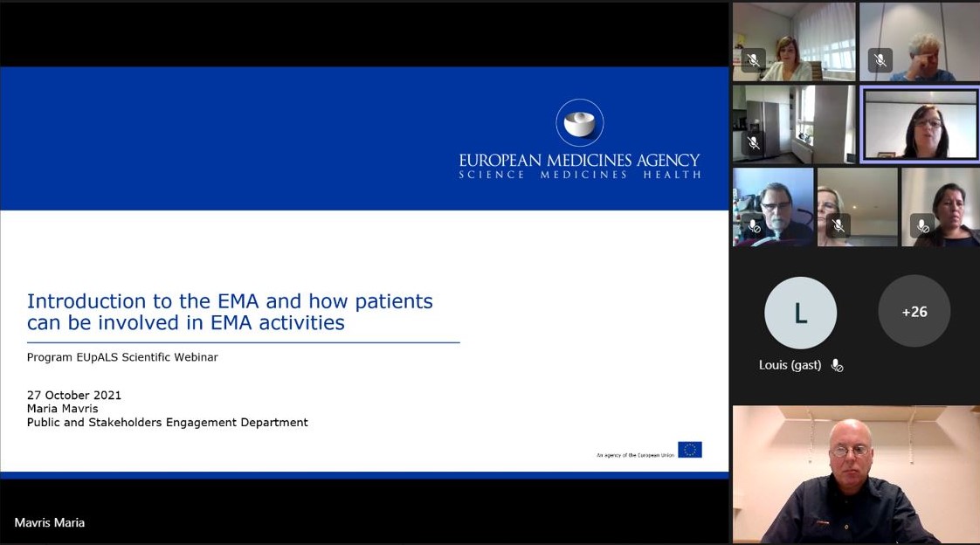Click muted mic icon on middle bottom-row woman tile
The width and height of the screenshot is (980, 545).
839,225
